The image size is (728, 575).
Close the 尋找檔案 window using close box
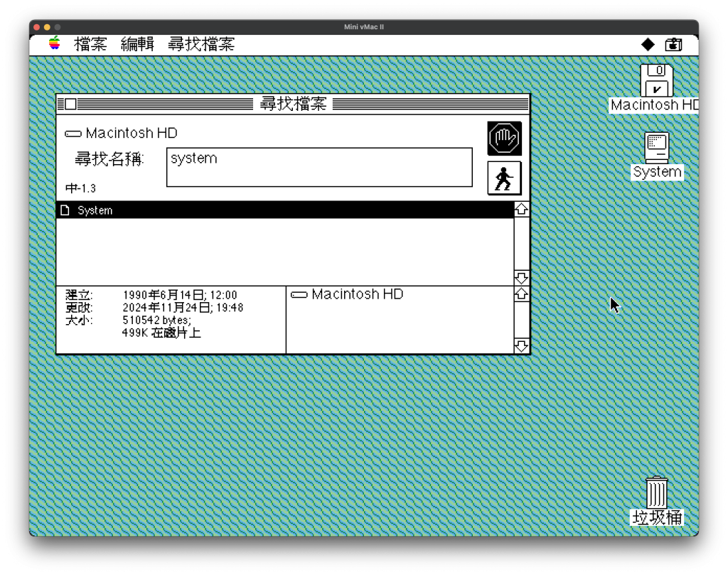[x=70, y=104]
